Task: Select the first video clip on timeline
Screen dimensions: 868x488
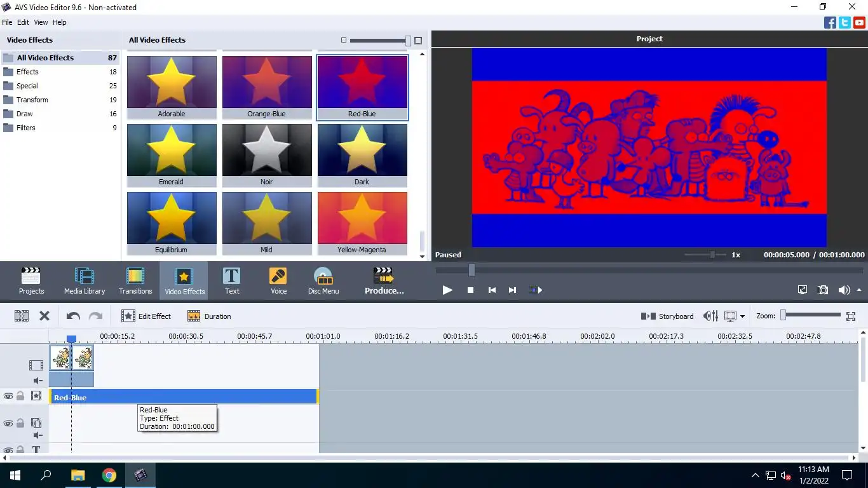Action: point(60,358)
